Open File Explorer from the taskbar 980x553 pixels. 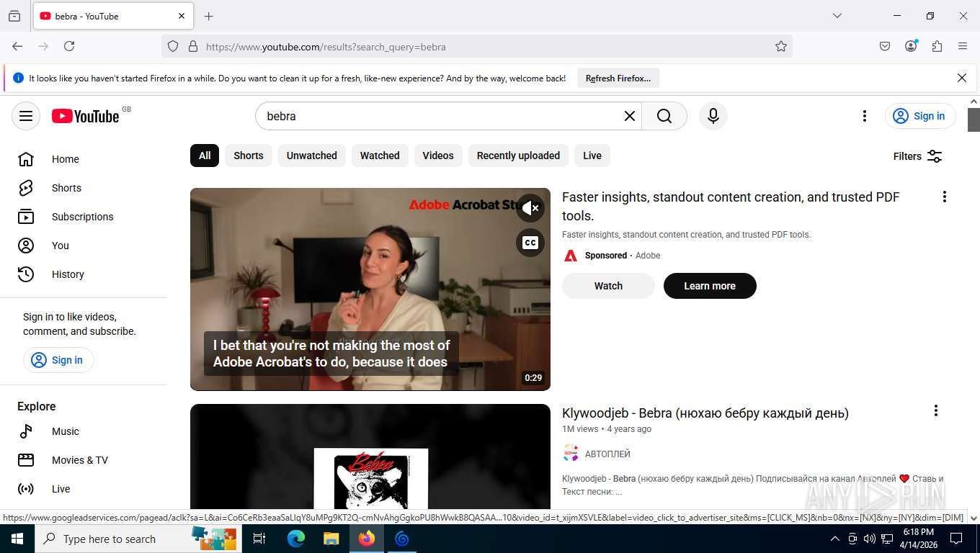click(x=331, y=539)
